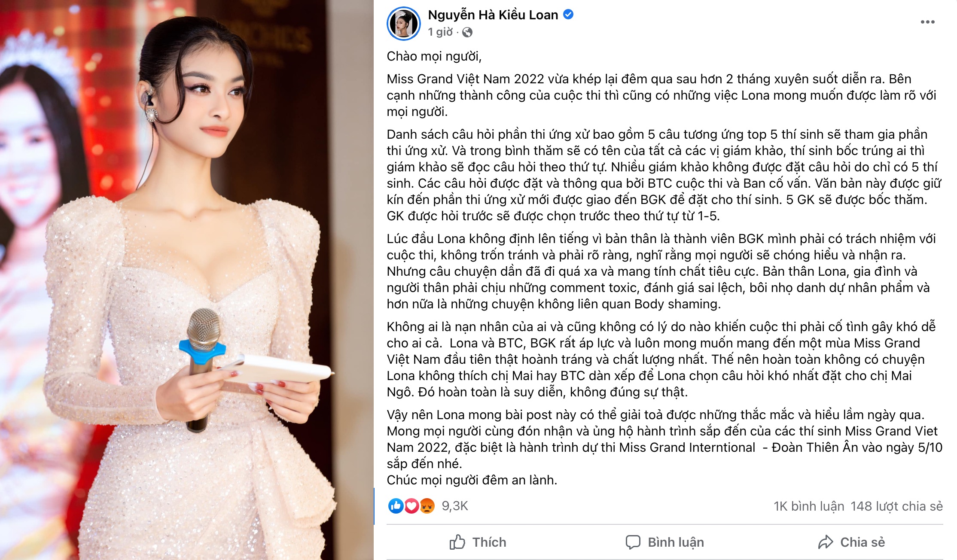Image resolution: width=957 pixels, height=560 pixels.
Task: Click the blue Like reaction icon
Action: click(x=396, y=506)
